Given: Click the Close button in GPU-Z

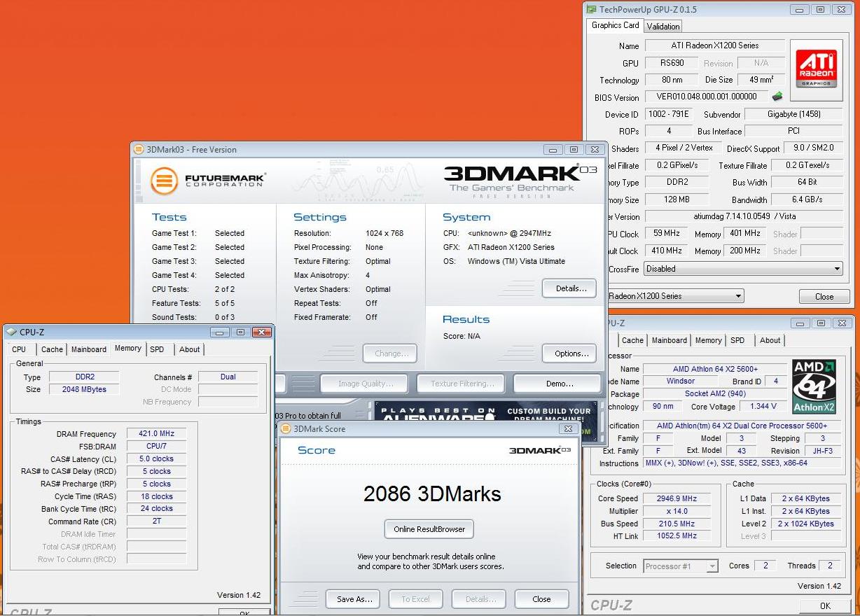Looking at the screenshot, I should 824,296.
